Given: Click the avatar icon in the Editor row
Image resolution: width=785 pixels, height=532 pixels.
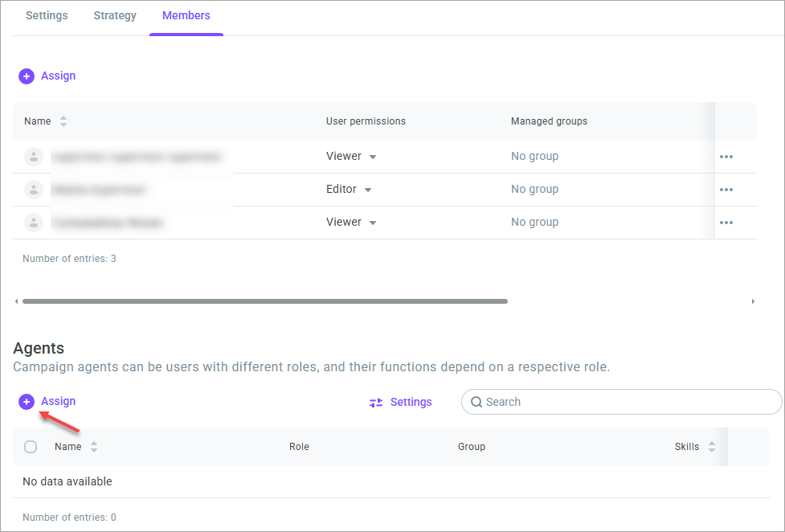Looking at the screenshot, I should pyautogui.click(x=34, y=190).
